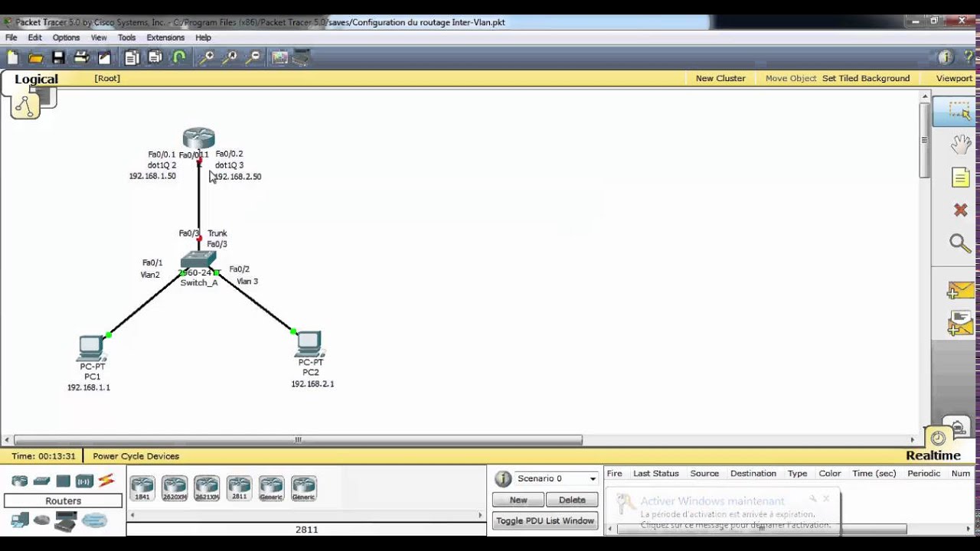
Task: Open the Extensions menu
Action: pos(165,37)
